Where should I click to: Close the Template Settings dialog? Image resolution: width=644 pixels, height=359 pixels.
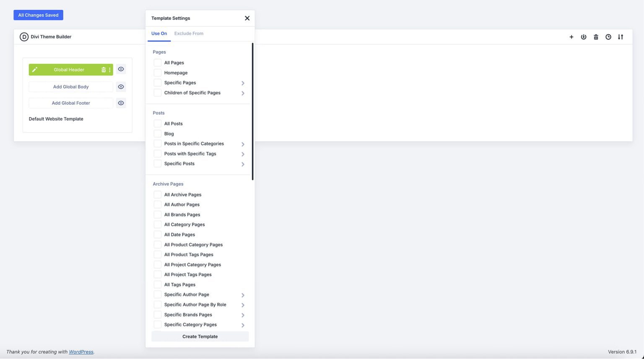point(247,18)
